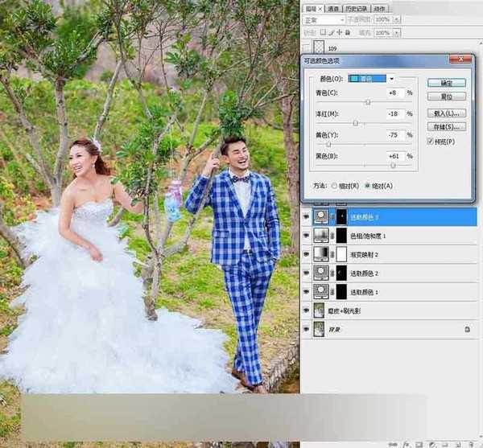
Task: Expand the layer opacity 100% dropdown
Action: click(x=398, y=18)
